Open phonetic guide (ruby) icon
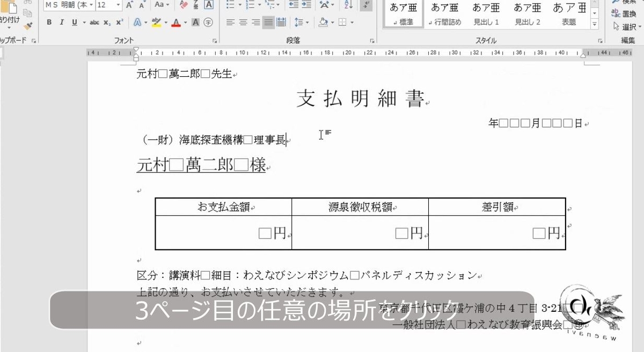The width and height of the screenshot is (644, 352). pos(196,5)
